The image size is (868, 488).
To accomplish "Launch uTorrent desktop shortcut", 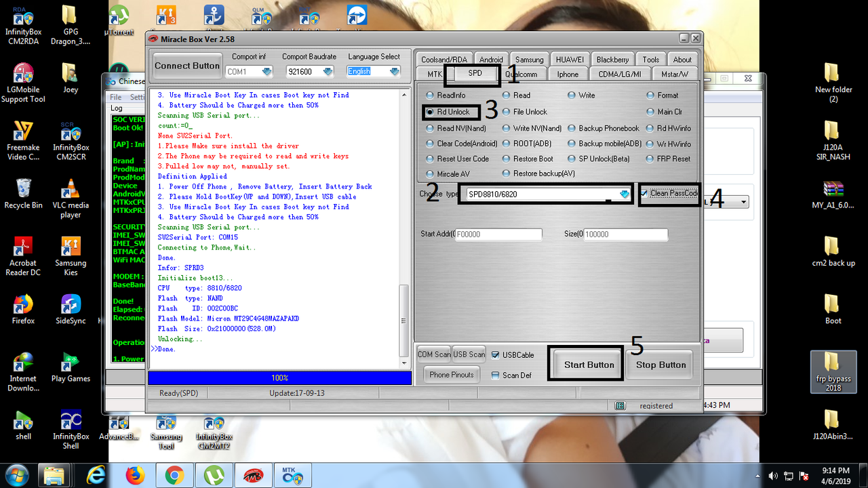I will (x=119, y=20).
